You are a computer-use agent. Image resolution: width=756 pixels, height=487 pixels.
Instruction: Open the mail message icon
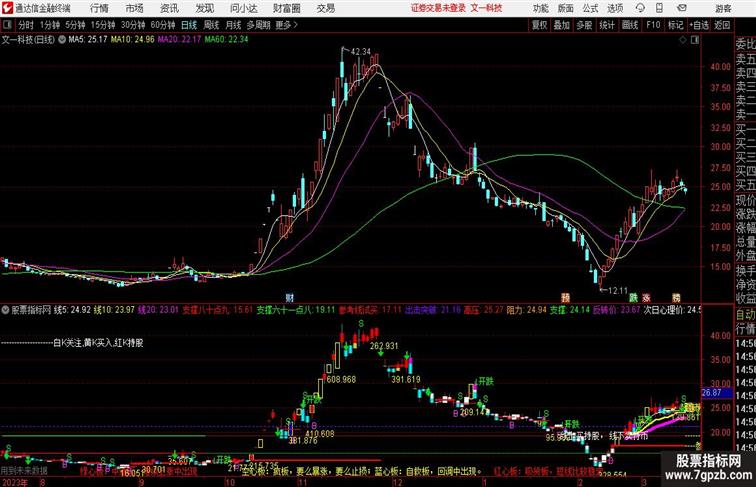(x=682, y=8)
